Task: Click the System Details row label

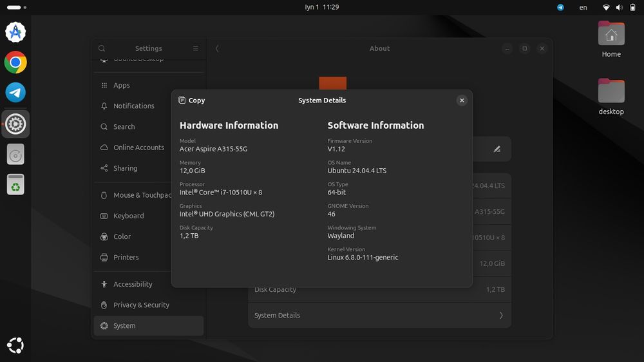Action: [277, 315]
